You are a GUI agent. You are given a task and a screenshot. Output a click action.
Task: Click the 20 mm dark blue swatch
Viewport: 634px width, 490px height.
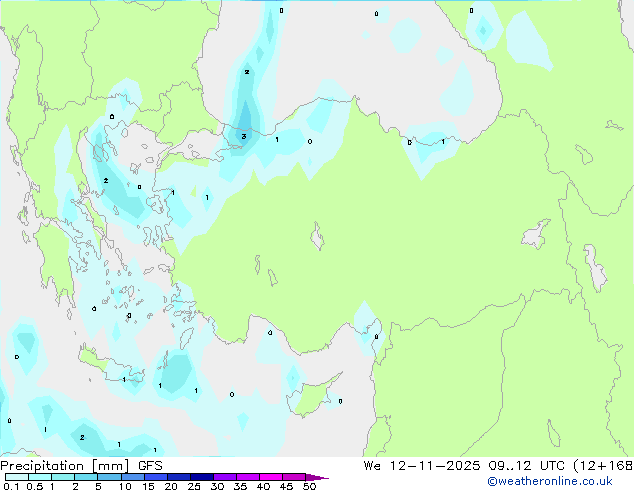pos(178,477)
